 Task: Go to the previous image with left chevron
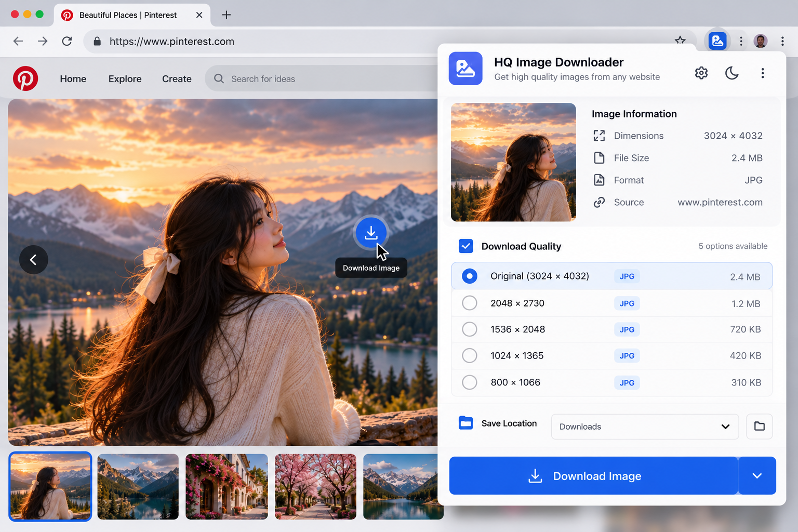pyautogui.click(x=34, y=259)
